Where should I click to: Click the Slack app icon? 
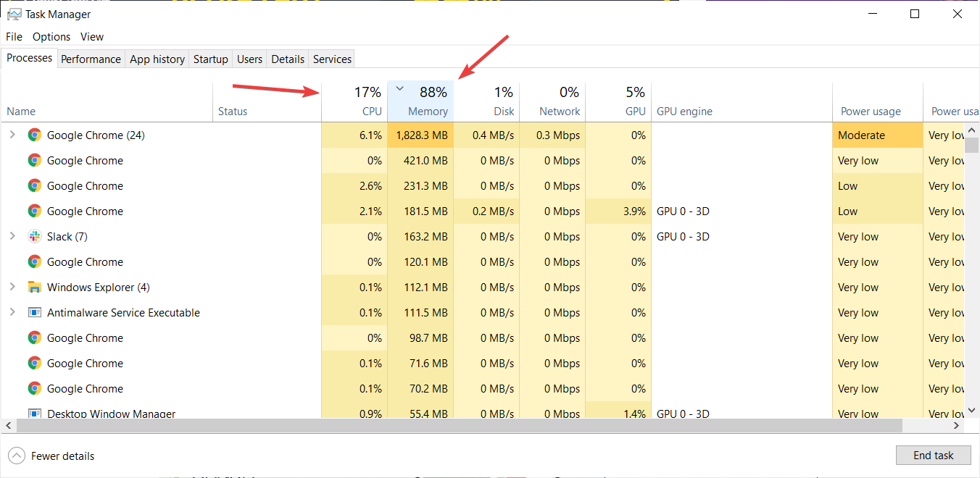pyautogui.click(x=34, y=236)
